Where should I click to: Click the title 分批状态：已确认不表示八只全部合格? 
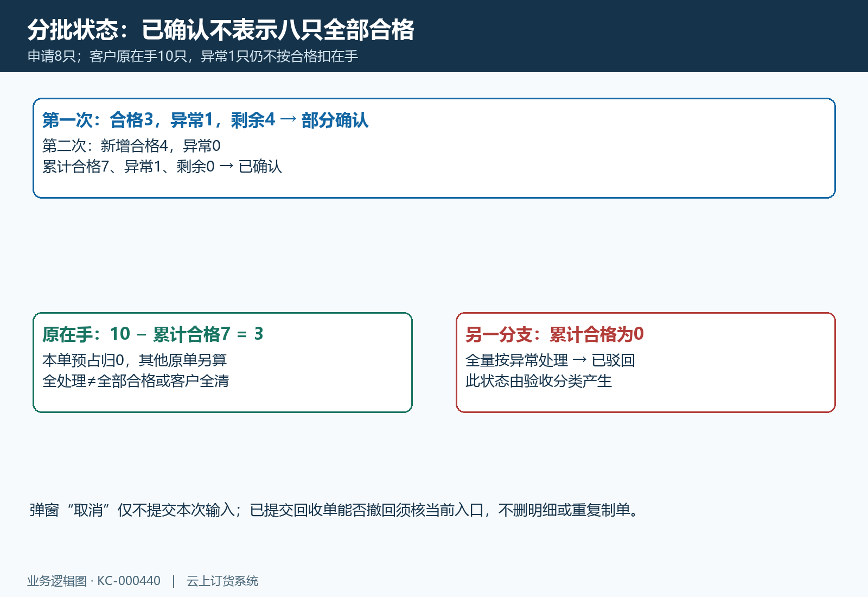pos(221,30)
